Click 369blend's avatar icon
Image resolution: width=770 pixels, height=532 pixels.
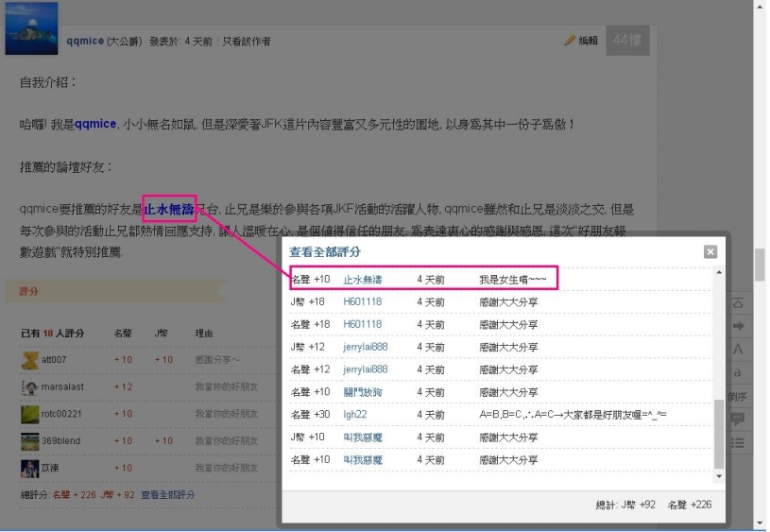point(29,441)
